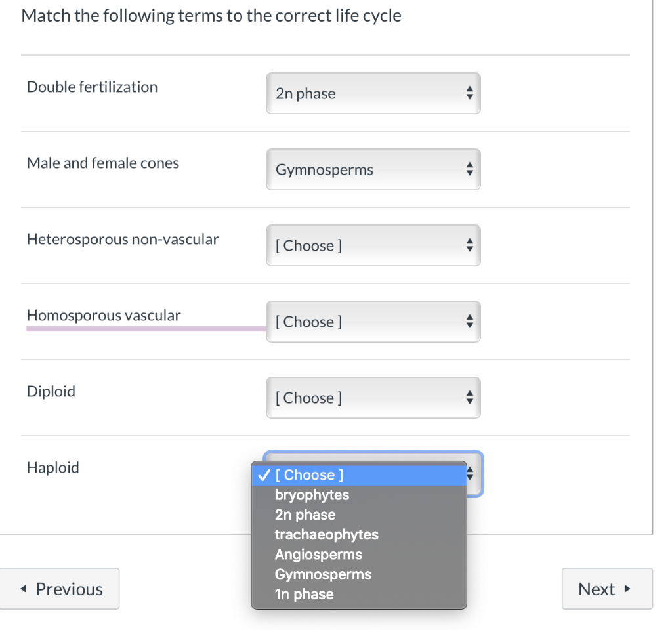
Task: Choose Gymnosperms from the open list
Action: coord(323,574)
